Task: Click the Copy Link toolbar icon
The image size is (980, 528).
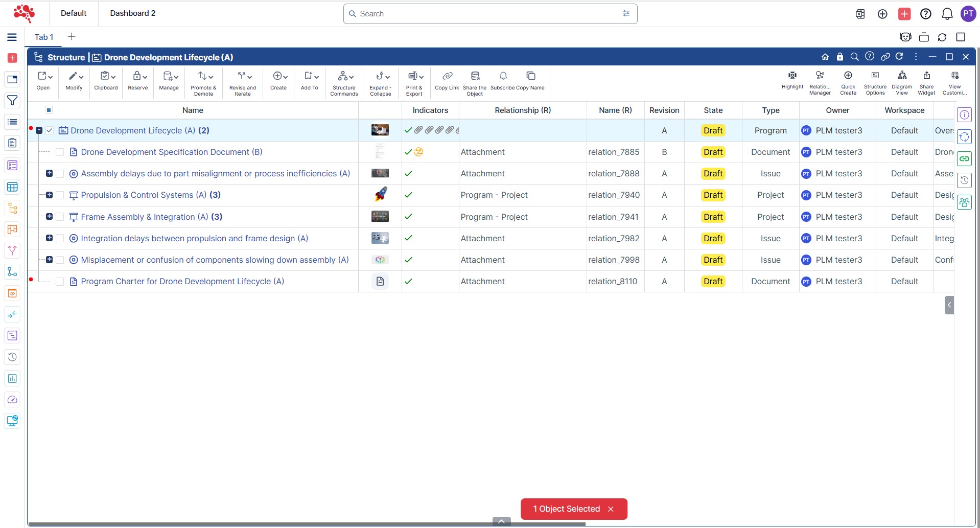Action: [x=447, y=76]
